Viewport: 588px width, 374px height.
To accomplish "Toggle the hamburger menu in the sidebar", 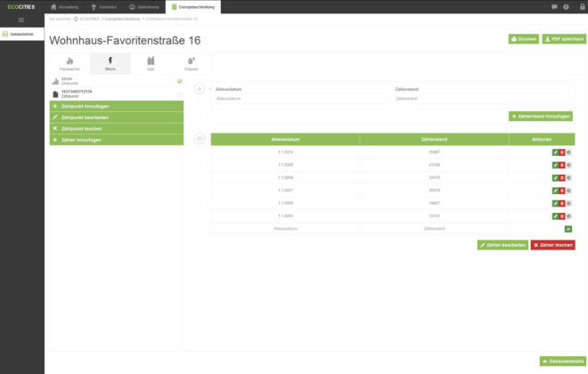I will click(21, 20).
